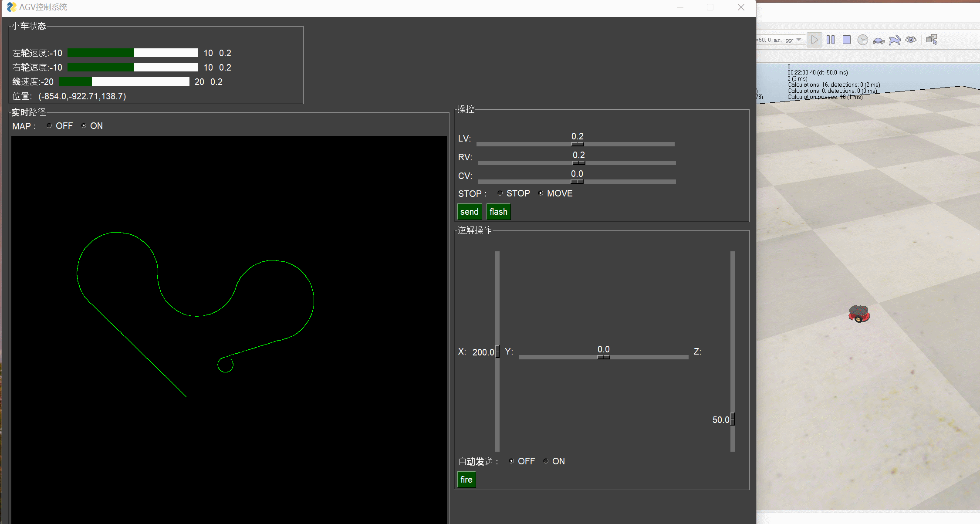Image resolution: width=980 pixels, height=524 pixels.
Task: Open the simulation time step dropdown
Action: tap(799, 40)
